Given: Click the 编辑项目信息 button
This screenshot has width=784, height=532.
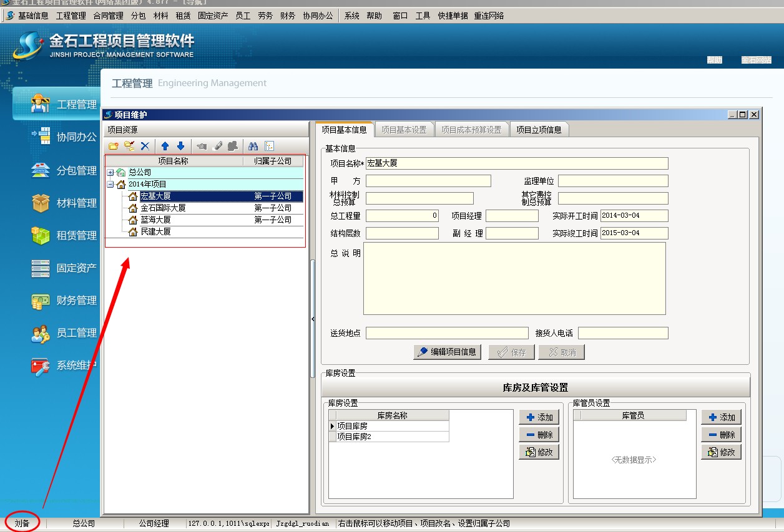Looking at the screenshot, I should tap(447, 352).
